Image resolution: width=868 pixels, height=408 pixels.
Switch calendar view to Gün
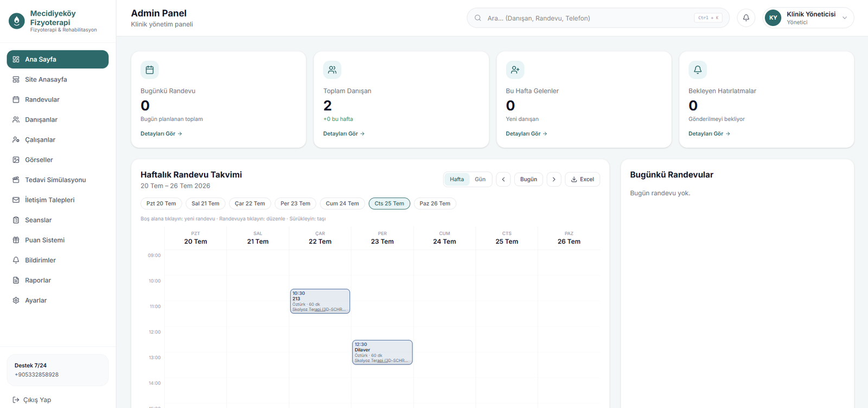point(480,180)
